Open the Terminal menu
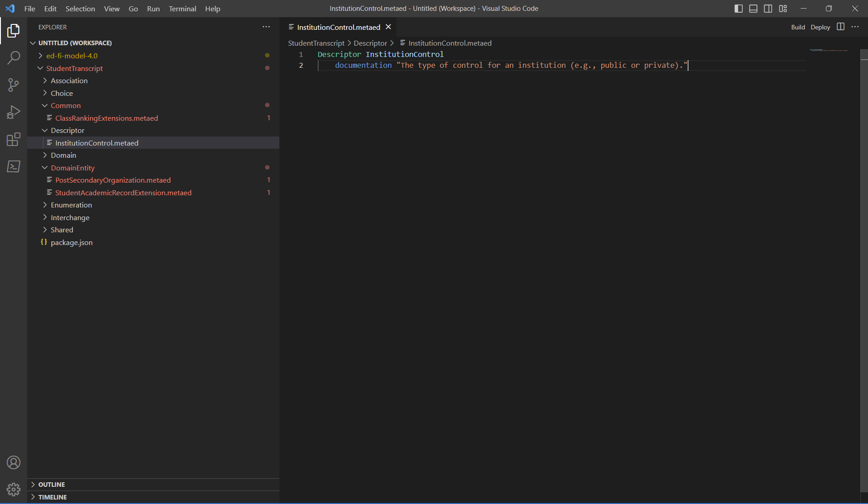Screen dimensions: 868x504 [x=182, y=9]
